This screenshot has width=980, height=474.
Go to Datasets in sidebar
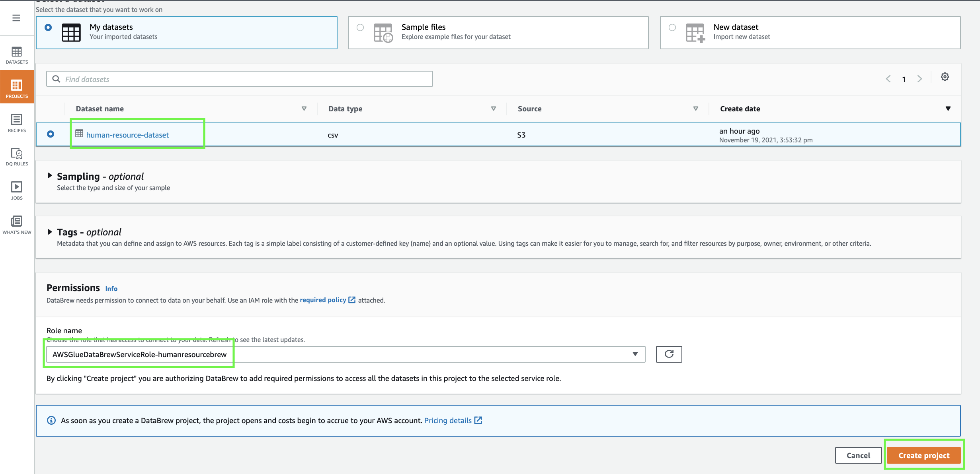[17, 55]
